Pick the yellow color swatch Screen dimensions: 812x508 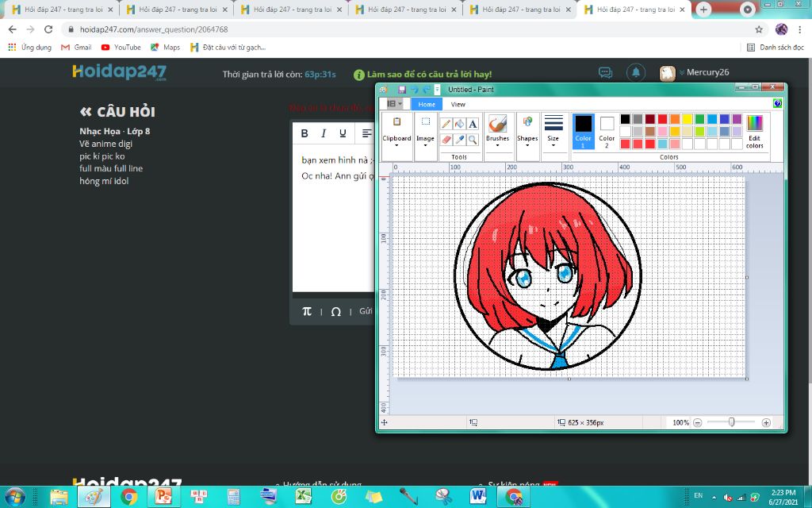pyautogui.click(x=688, y=119)
